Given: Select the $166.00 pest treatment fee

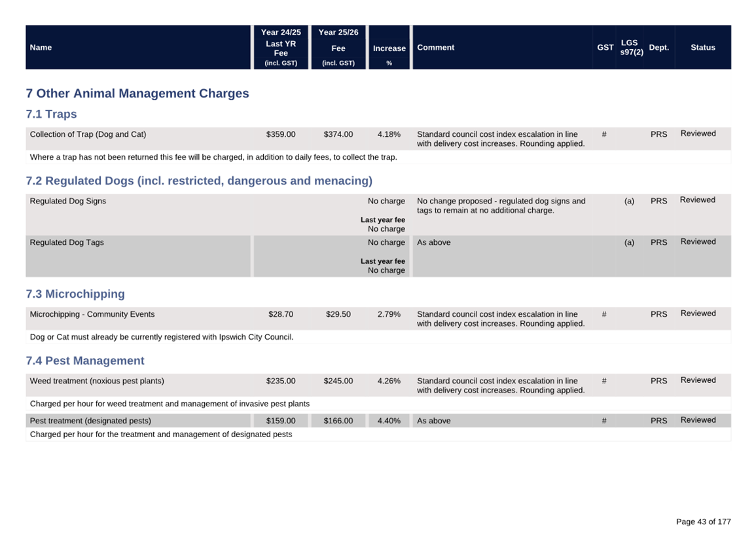Looking at the screenshot, I should pos(338,421).
